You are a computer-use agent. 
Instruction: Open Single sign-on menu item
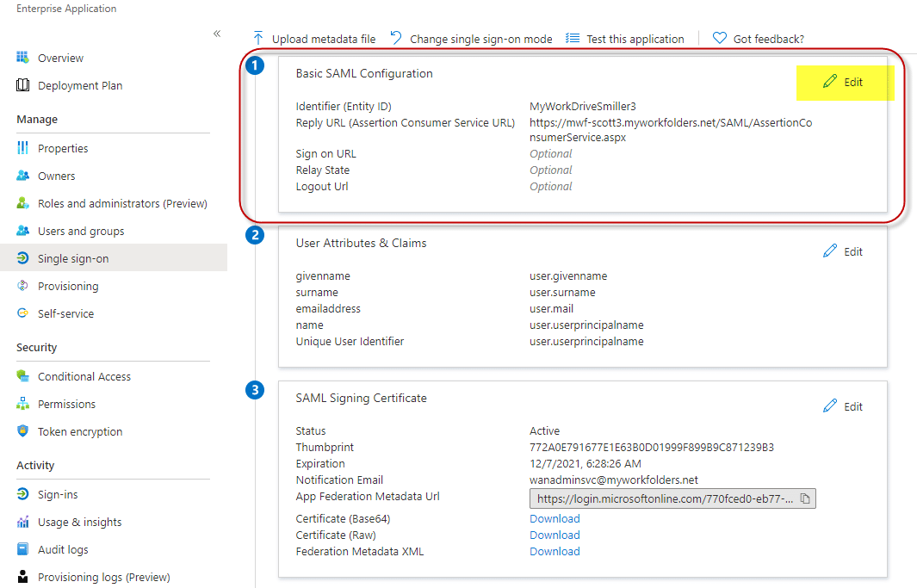73,258
